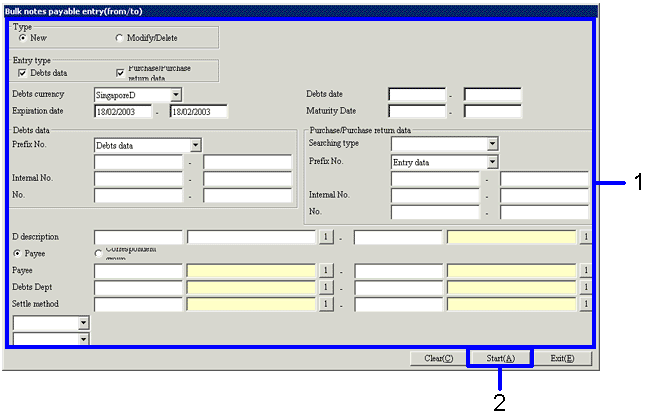Viewport: 656px width, 420px height.
Task: Open Debts data Prefix No. dropdown
Action: click(195, 146)
